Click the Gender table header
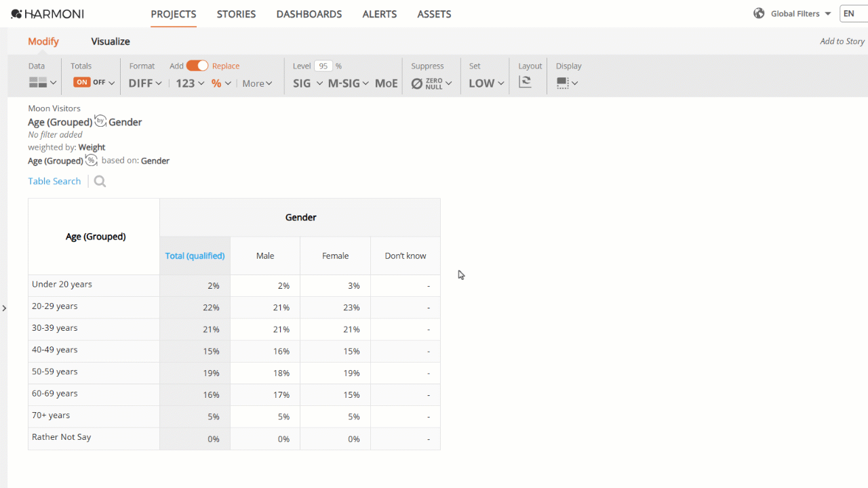Screen dimensions: 868x488 pos(300,218)
